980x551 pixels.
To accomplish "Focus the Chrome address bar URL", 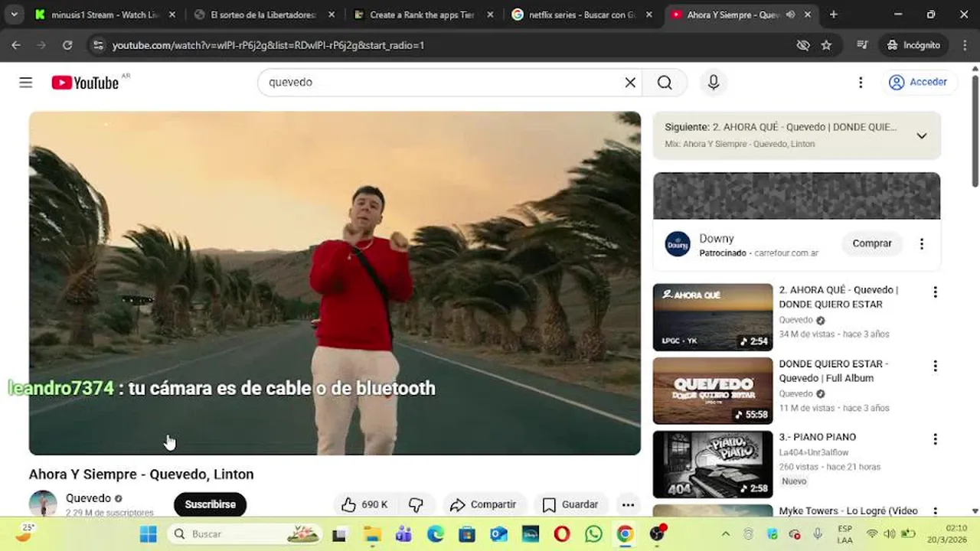I will click(x=268, y=45).
